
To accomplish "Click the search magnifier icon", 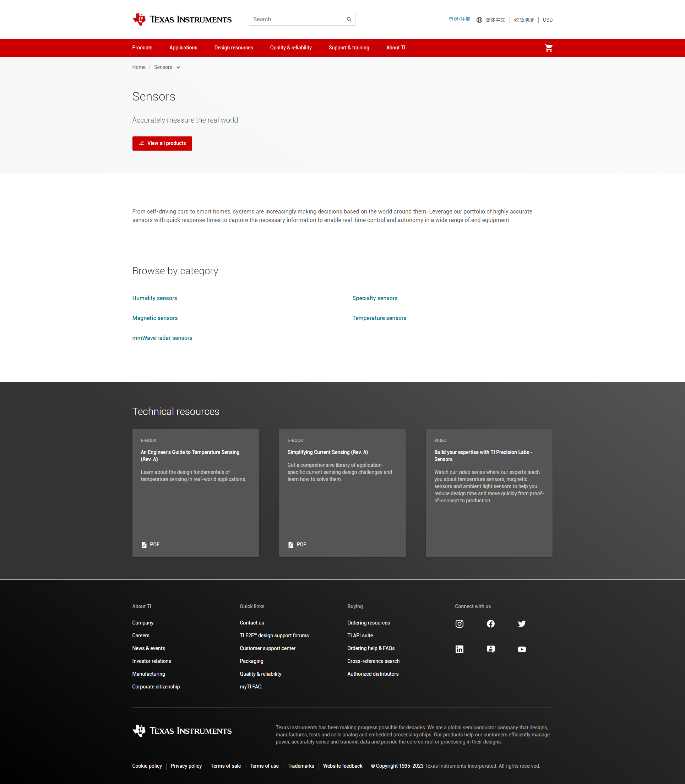I will 349,19.
